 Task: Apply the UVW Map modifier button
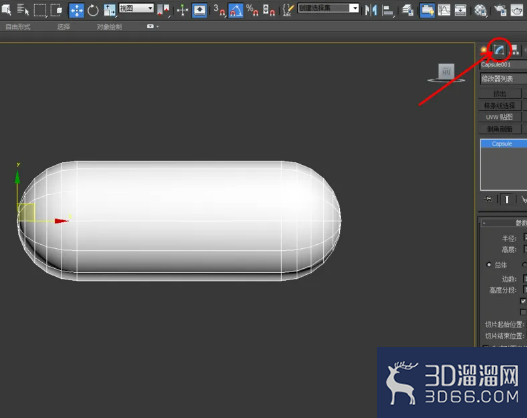click(x=500, y=117)
